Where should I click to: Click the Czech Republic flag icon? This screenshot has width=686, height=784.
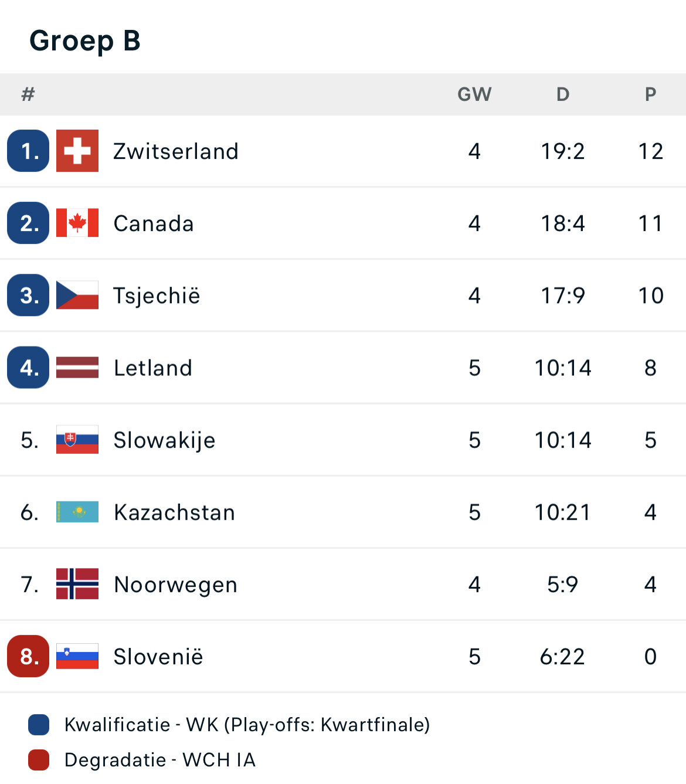point(77,295)
